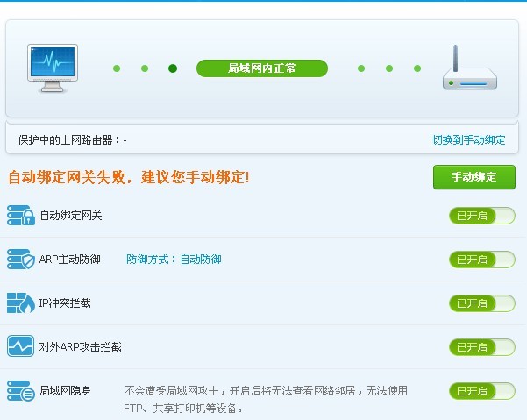Select the 自动绑定网关 label text
The width and height of the screenshot is (527, 420).
pyautogui.click(x=71, y=216)
